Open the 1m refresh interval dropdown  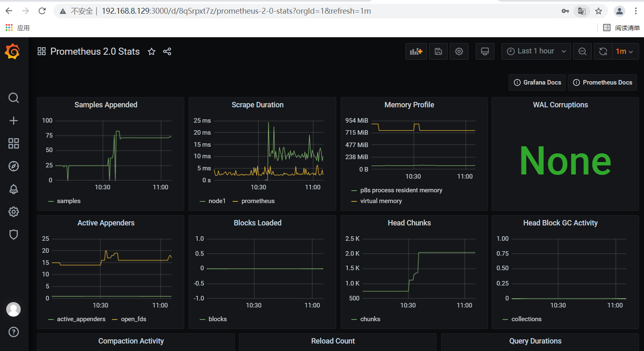(x=625, y=51)
